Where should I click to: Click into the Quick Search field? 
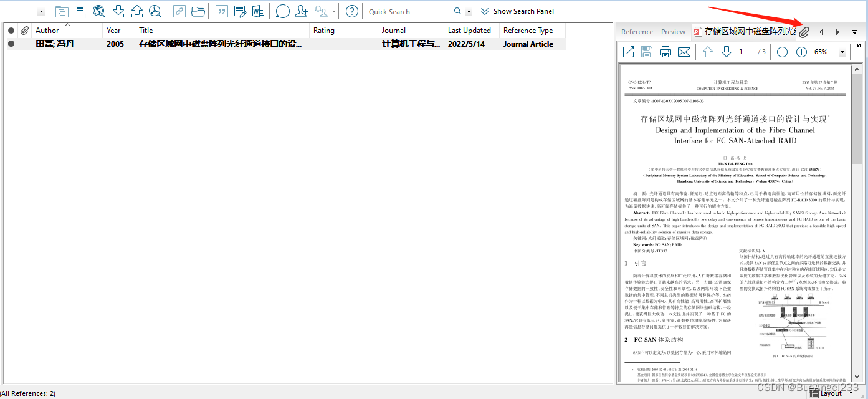tap(408, 11)
